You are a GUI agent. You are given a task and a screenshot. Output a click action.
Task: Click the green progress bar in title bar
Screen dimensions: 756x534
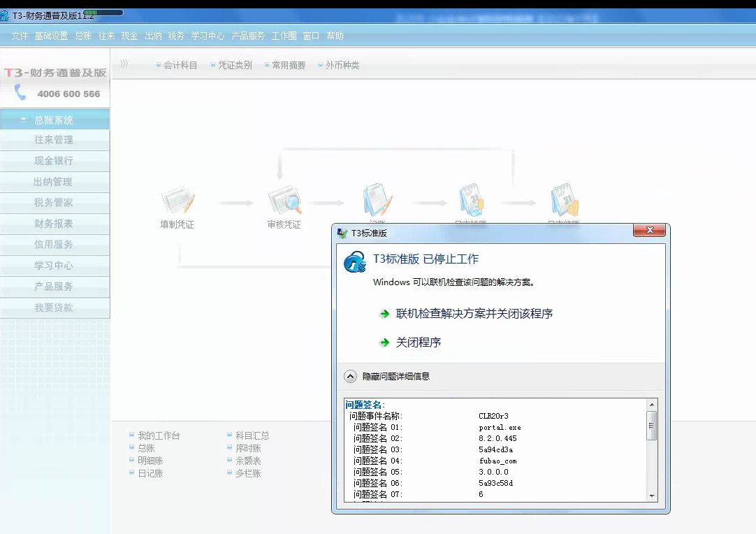(x=103, y=13)
